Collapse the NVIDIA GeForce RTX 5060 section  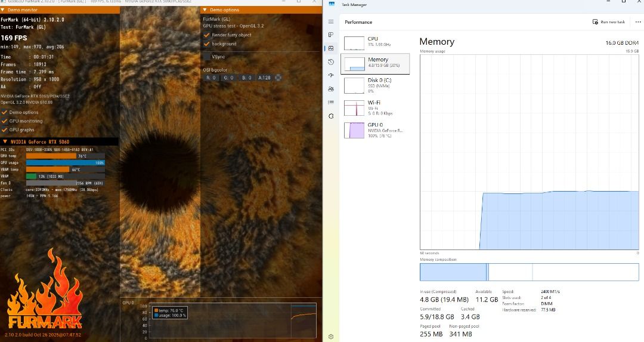(60, 142)
